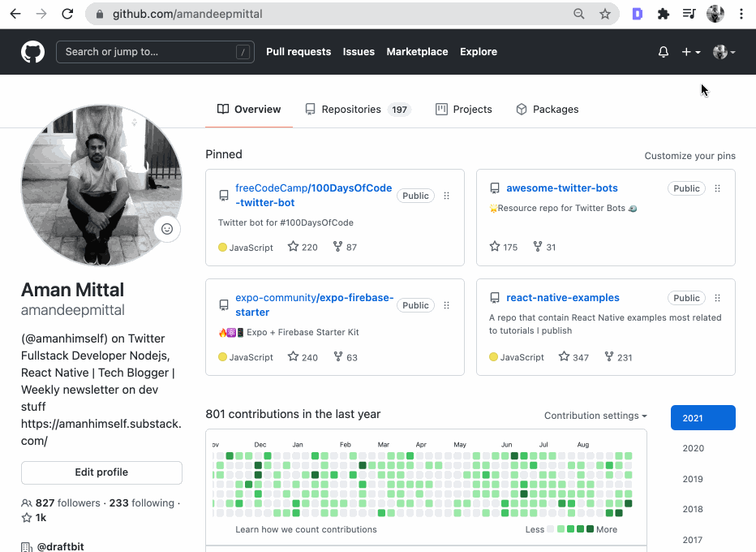
Task: Click the Aman Mittal profile photo
Action: tap(101, 185)
